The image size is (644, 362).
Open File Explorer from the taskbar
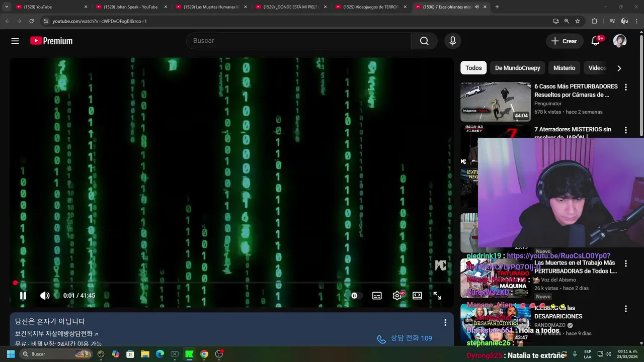point(145,354)
